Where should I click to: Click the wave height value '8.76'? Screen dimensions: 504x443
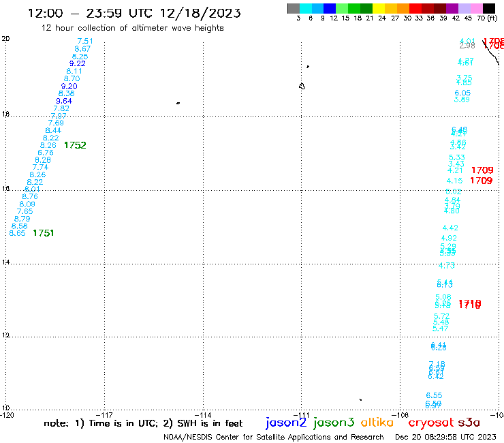click(30, 196)
